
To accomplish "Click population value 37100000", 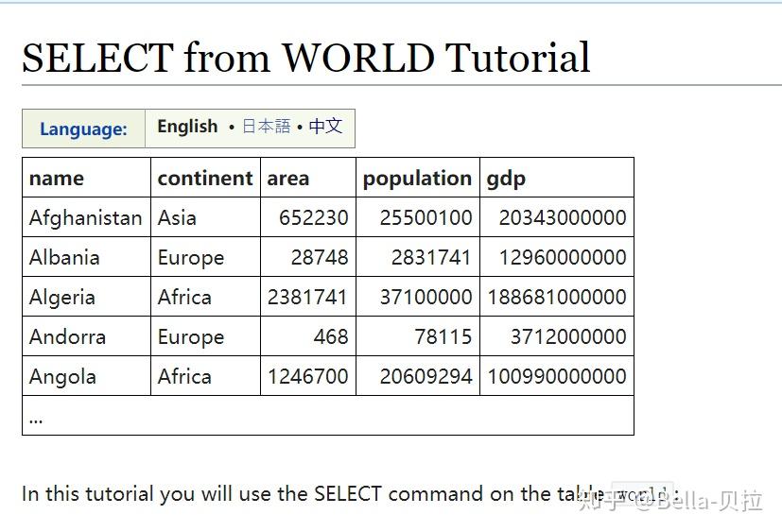I will pos(418,297).
